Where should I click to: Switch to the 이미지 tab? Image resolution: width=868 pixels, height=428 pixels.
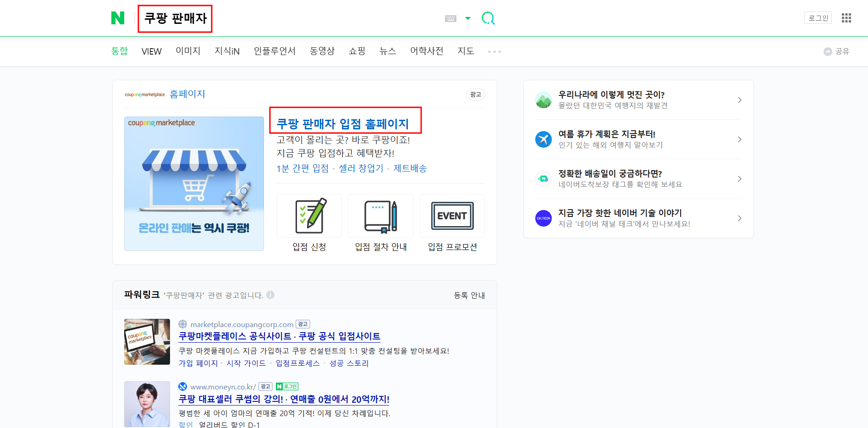(x=188, y=51)
